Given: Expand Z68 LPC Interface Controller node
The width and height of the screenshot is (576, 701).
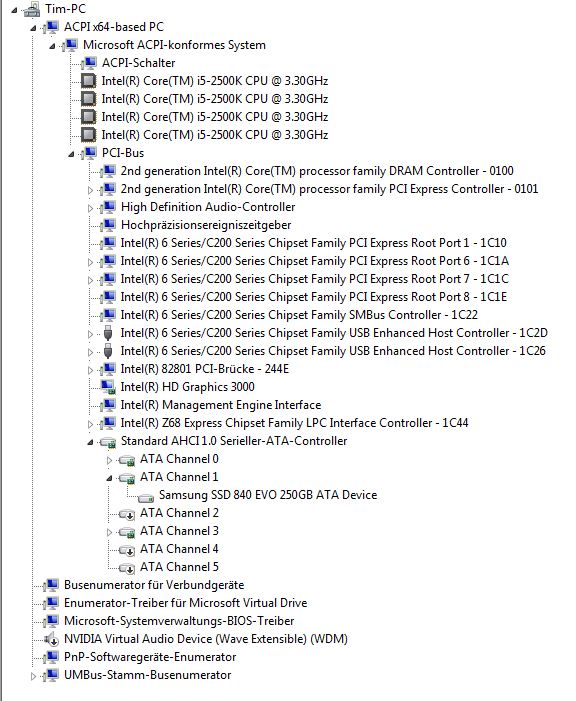Looking at the screenshot, I should point(90,424).
